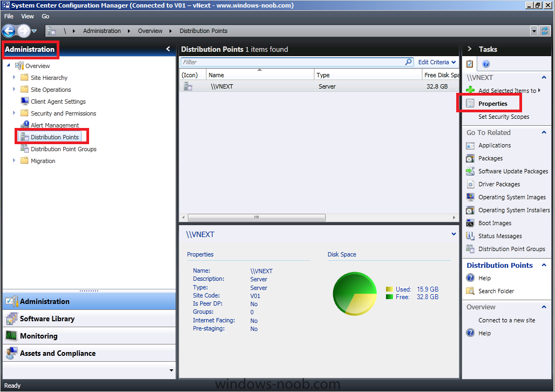The height and width of the screenshot is (392, 555).
Task: Click the Help icon under Distribution Points section
Action: click(x=470, y=278)
